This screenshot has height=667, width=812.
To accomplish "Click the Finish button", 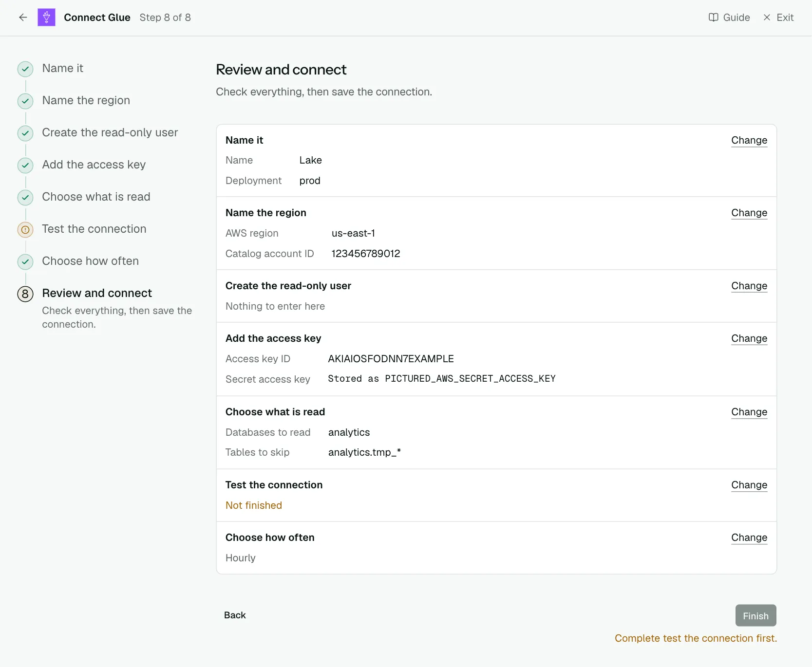I will [x=755, y=615].
